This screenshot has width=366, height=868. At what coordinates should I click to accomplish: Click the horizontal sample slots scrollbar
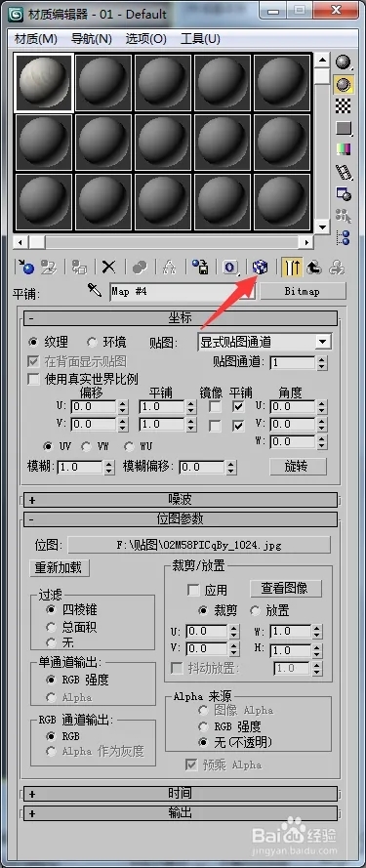[x=163, y=242]
